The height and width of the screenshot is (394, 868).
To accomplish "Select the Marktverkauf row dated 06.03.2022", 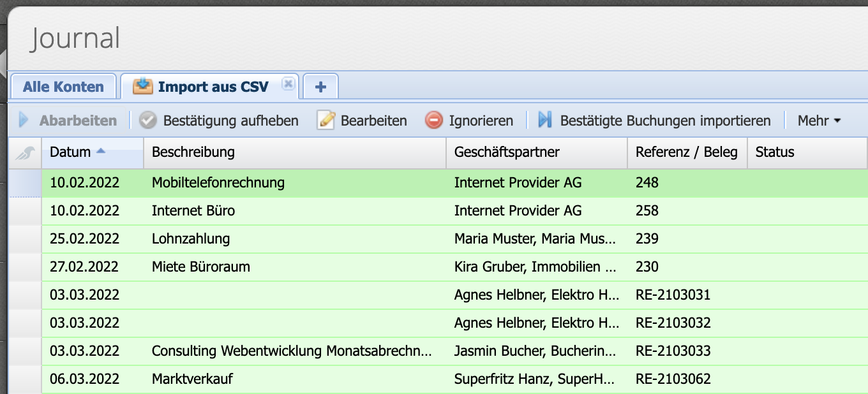I will (x=255, y=379).
